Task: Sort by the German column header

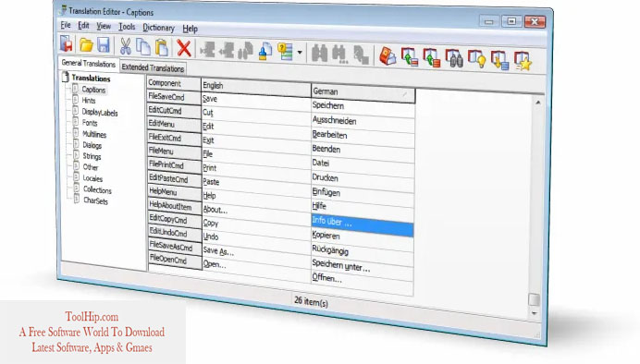Action: click(x=363, y=93)
